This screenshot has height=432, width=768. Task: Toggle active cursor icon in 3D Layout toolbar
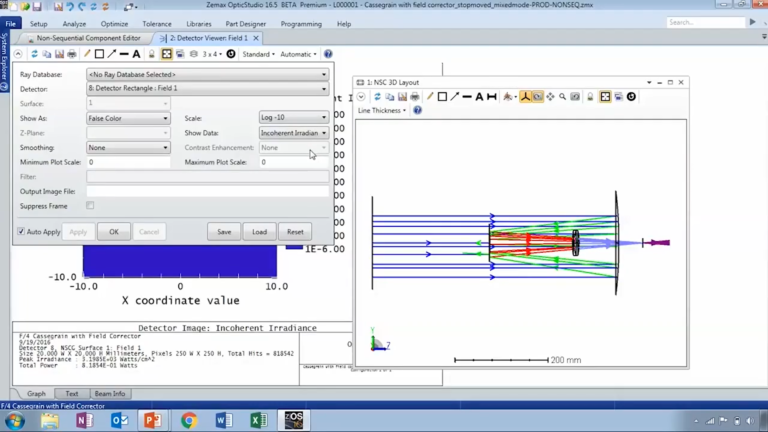point(605,96)
